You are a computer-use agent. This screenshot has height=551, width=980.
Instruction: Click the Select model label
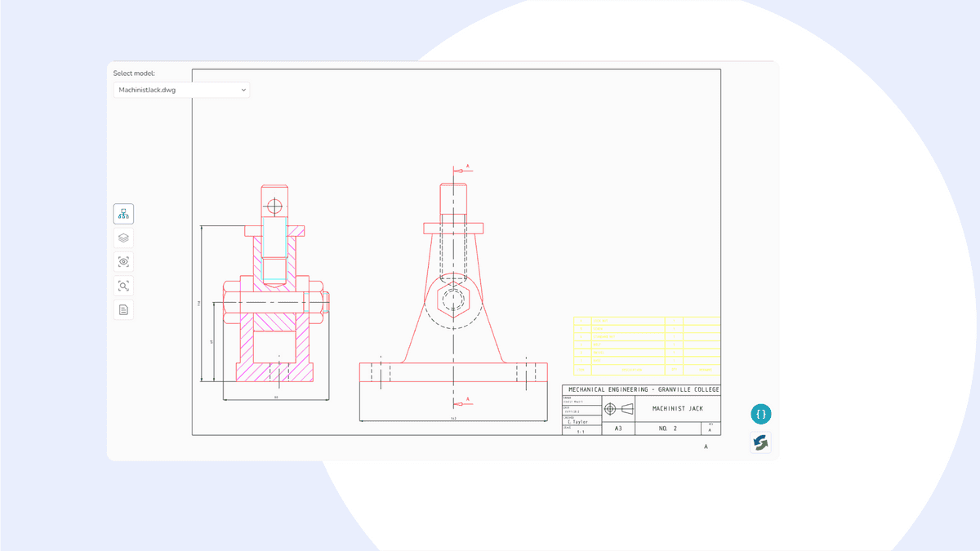tap(134, 73)
